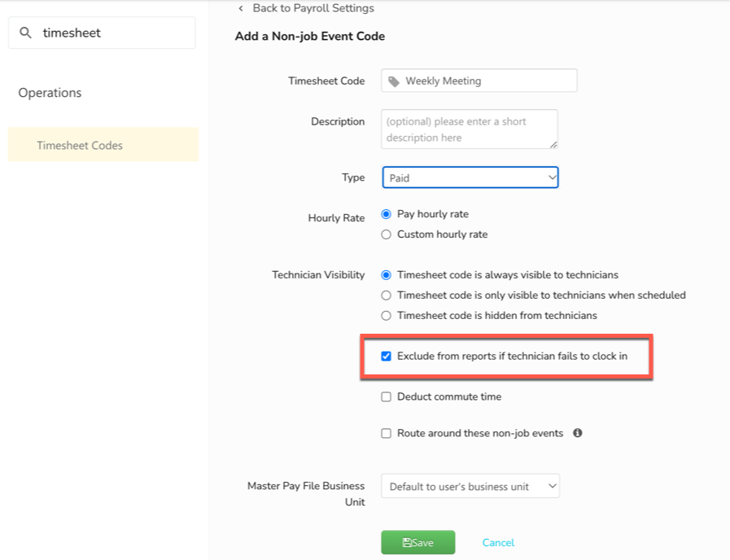Click the search magnifier icon in the sidebar
Screen dimensions: 730x560
pos(25,33)
